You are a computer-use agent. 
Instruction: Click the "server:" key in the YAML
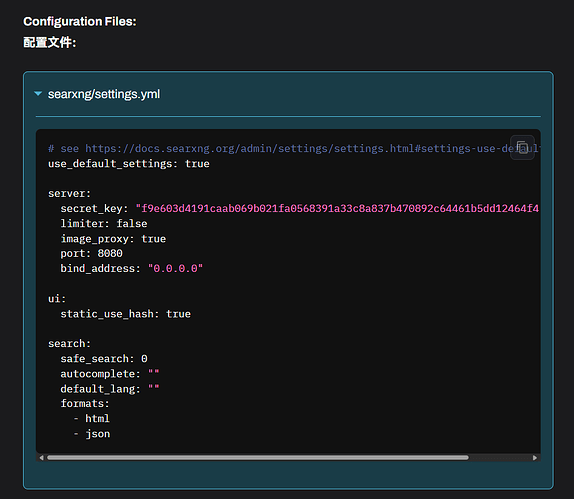pos(70,194)
